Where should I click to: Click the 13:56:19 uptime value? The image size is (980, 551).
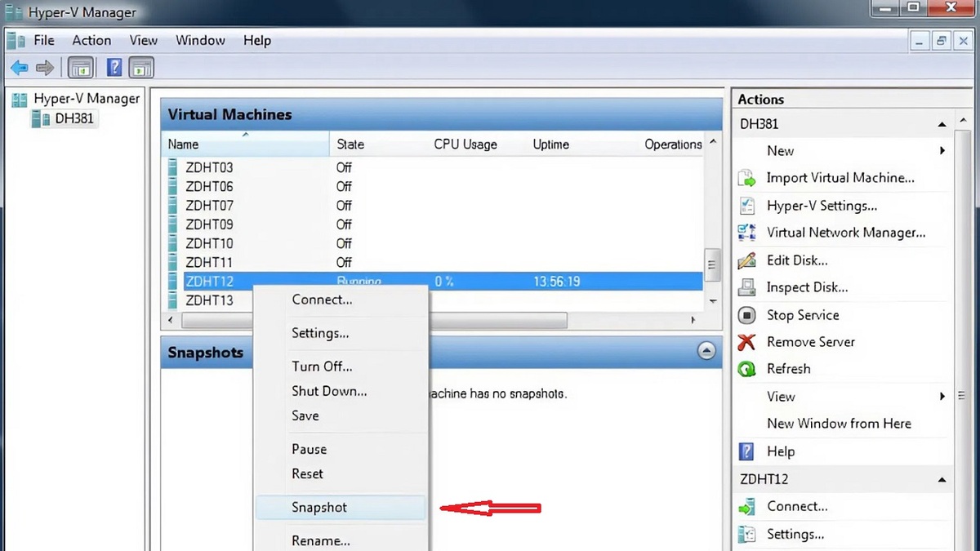tap(556, 282)
